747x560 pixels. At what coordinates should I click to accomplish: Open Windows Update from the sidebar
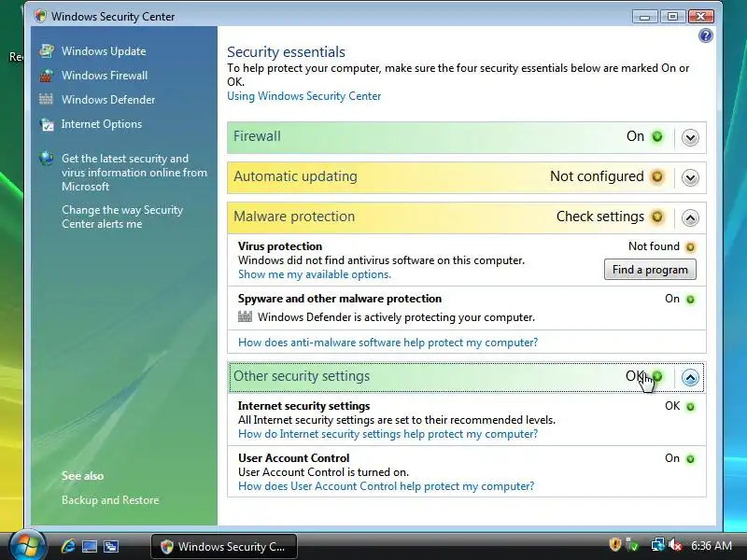point(104,51)
